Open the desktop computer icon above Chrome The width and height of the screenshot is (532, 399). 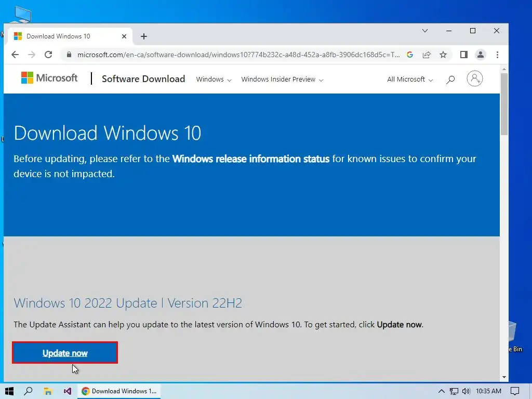22,14
